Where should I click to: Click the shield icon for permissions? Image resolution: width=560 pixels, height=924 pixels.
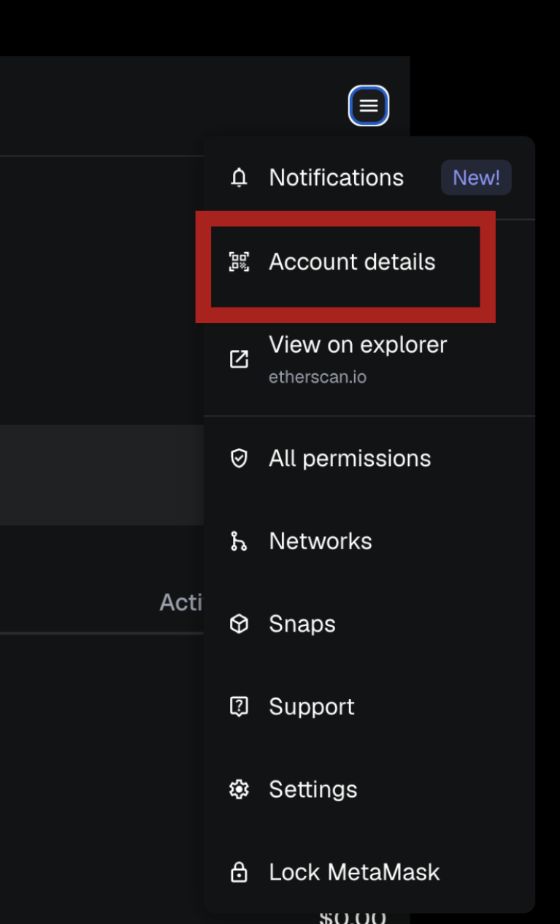pos(239,458)
